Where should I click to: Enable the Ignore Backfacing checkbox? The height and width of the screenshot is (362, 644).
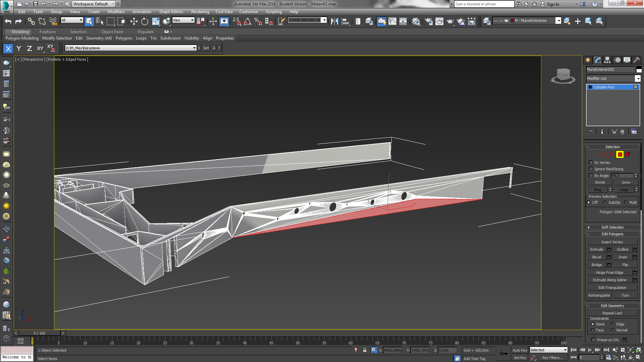click(591, 169)
